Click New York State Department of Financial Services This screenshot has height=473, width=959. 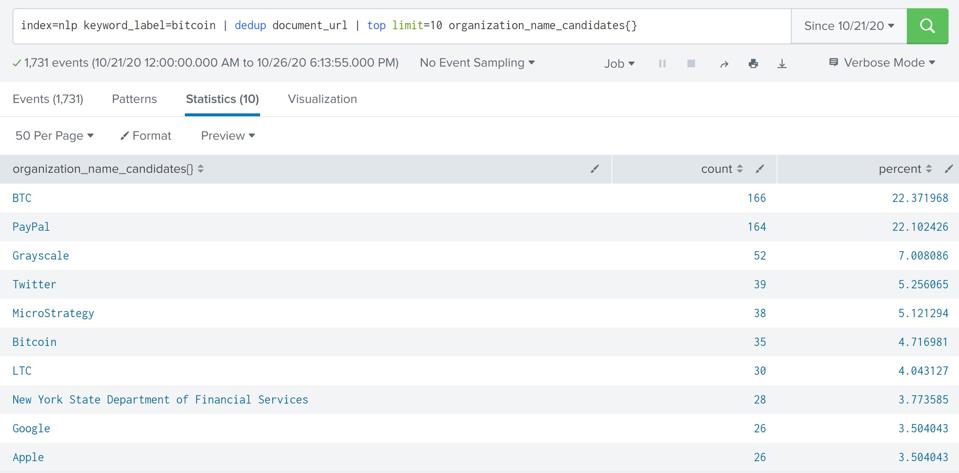(x=160, y=400)
